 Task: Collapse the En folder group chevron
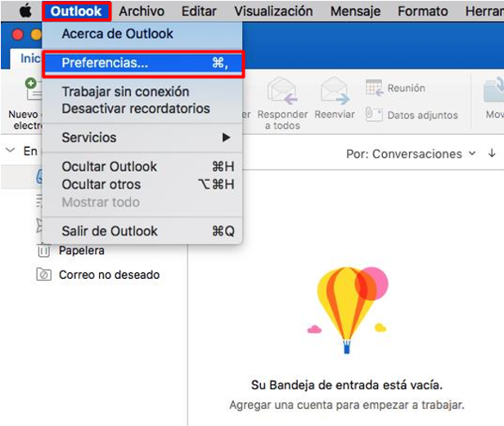pyautogui.click(x=11, y=150)
